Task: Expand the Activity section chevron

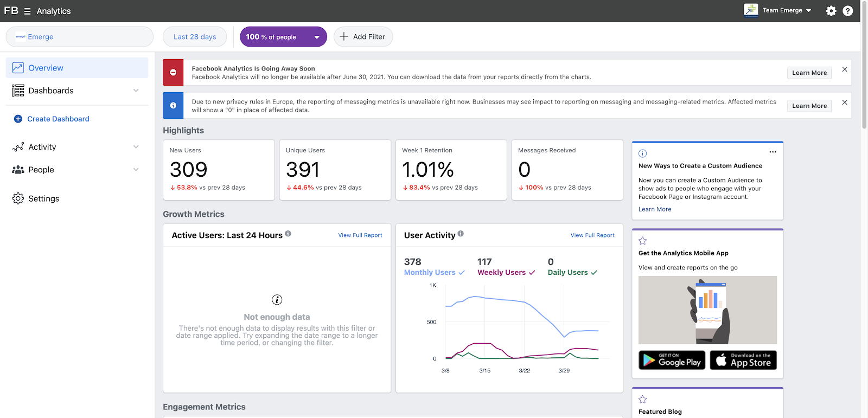Action: click(x=136, y=147)
